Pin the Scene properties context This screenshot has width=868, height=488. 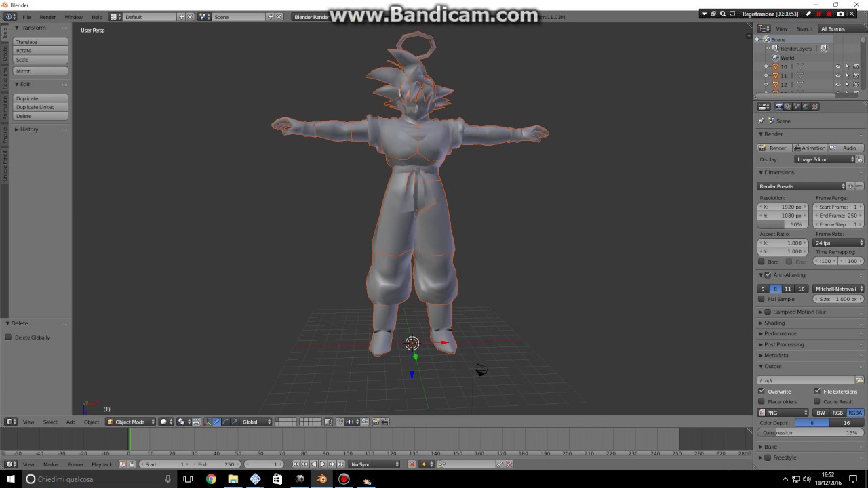[x=762, y=121]
